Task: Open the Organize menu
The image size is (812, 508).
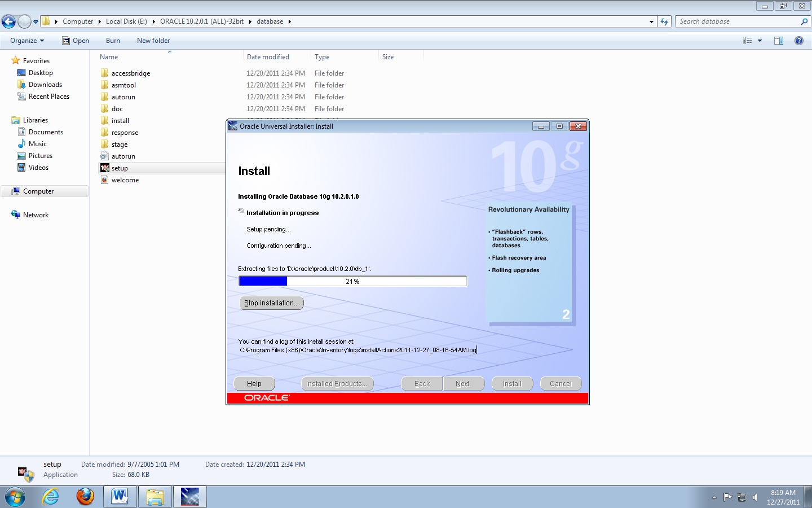Action: point(27,41)
